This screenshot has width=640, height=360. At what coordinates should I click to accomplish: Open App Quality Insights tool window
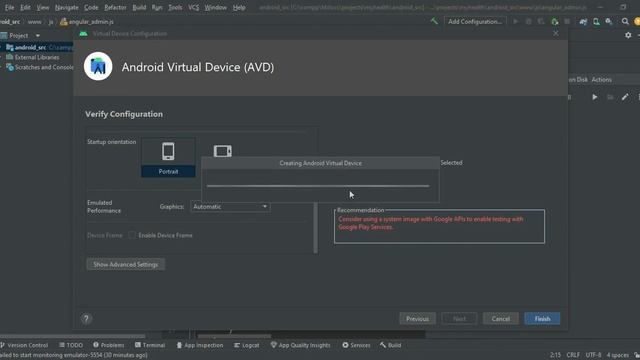click(300, 345)
